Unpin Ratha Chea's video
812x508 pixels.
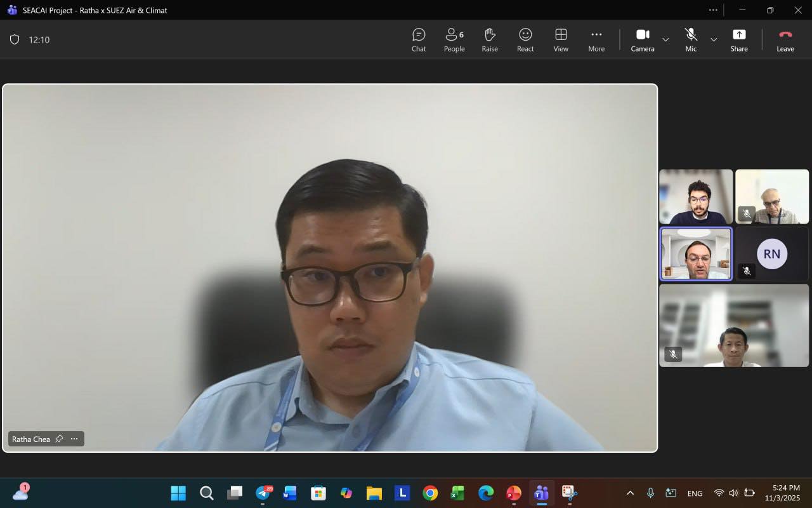coord(59,439)
